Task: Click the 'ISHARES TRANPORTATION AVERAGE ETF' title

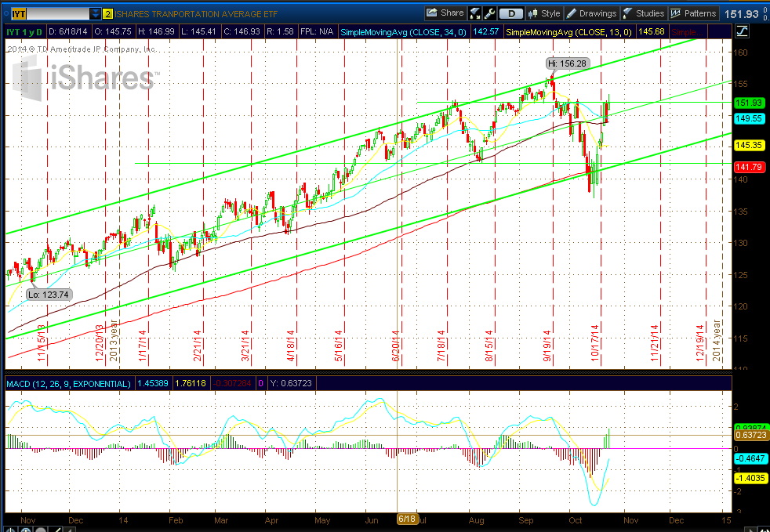Action: [x=196, y=14]
